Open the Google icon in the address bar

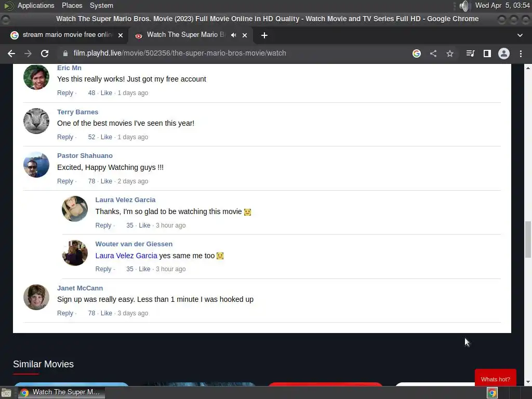coord(417,54)
